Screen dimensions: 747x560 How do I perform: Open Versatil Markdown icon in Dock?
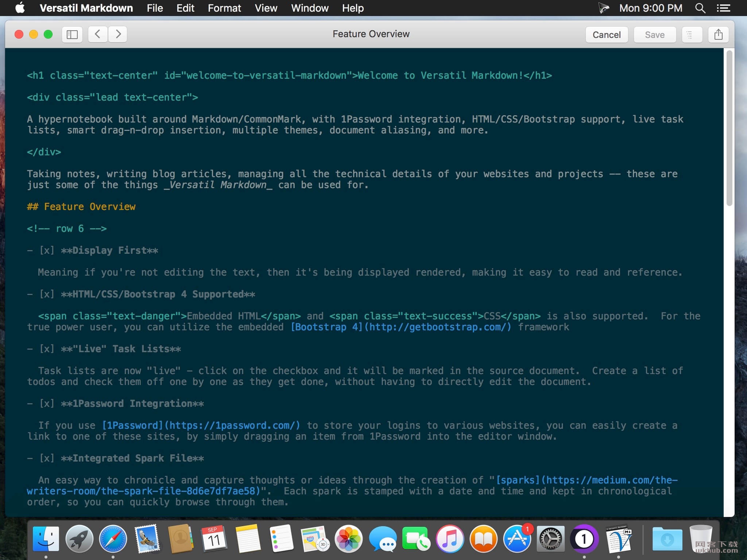[618, 539]
